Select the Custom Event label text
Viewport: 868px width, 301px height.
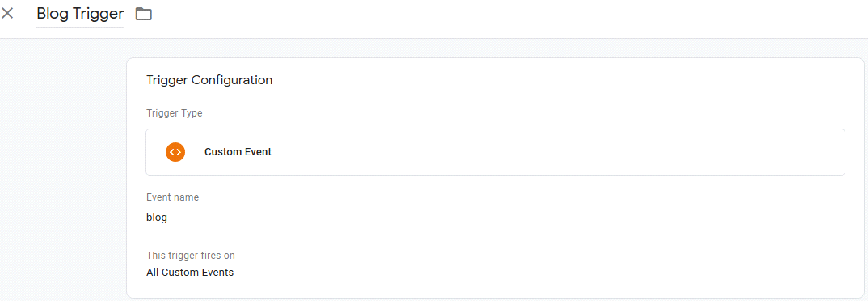[x=238, y=152]
